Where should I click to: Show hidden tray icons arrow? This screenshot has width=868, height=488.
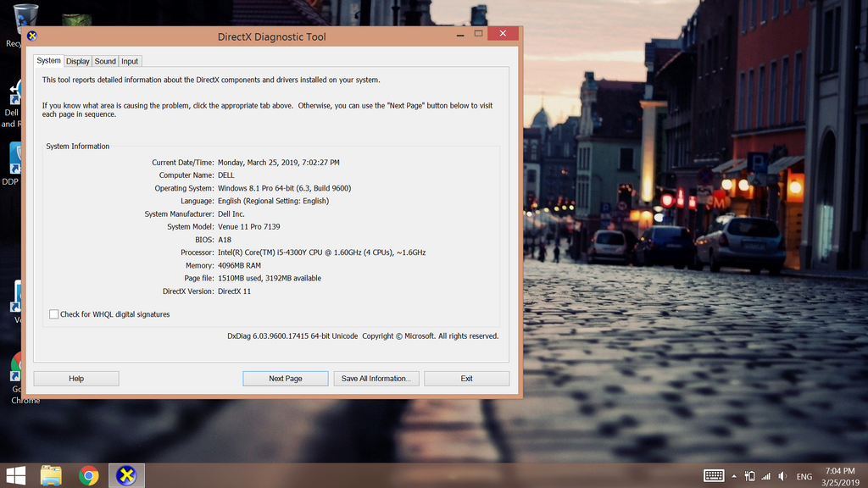click(734, 476)
